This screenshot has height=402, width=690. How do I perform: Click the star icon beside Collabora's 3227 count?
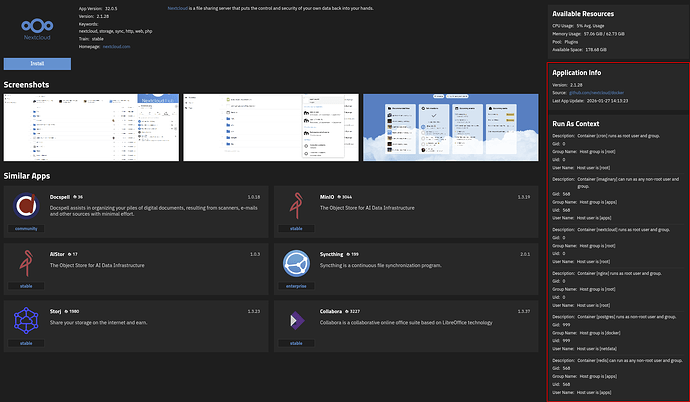(347, 311)
